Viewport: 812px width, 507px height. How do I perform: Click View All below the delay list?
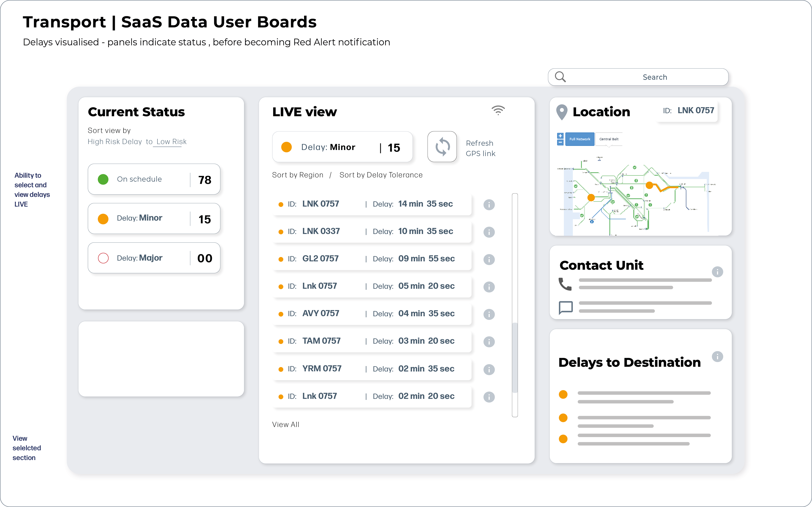pyautogui.click(x=285, y=425)
